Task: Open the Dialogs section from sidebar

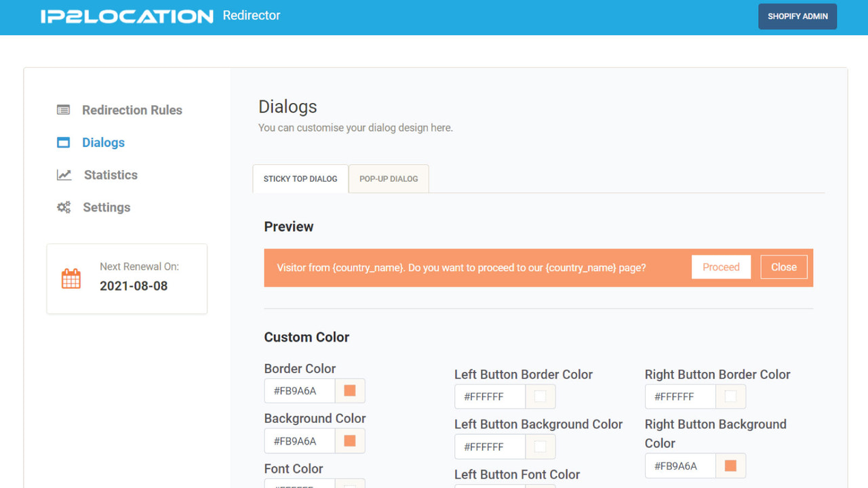Action: (x=103, y=142)
